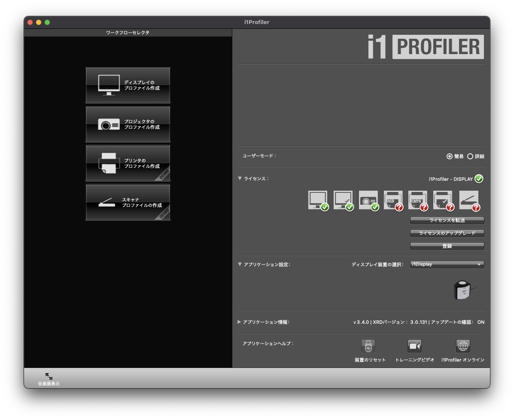514x420 pixels.
Task: Toggle 全画面表示 fullscreen icon
Action: coord(49,376)
